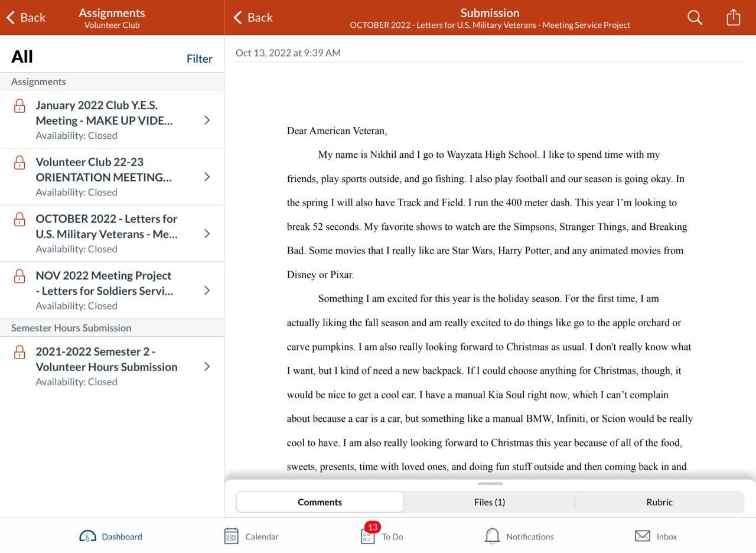Screen dimensions: 756x553
Task: Open Dashboard from bottom bar
Action: [110, 536]
